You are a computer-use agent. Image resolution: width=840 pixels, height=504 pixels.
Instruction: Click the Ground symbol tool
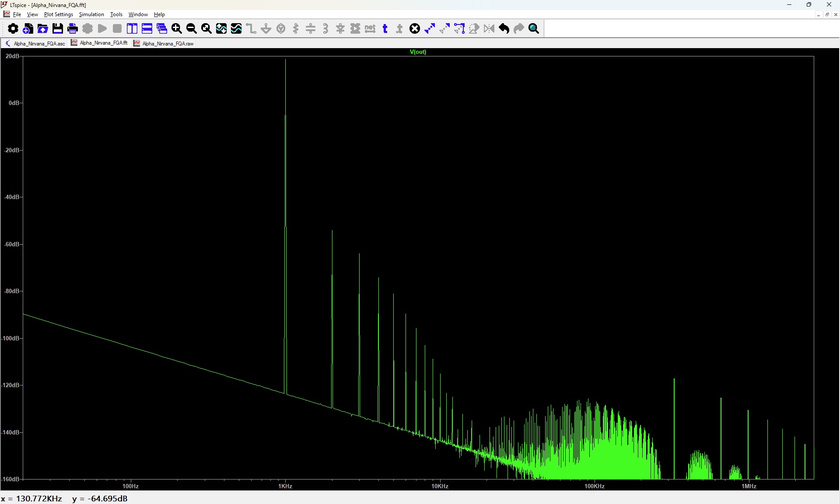(266, 29)
